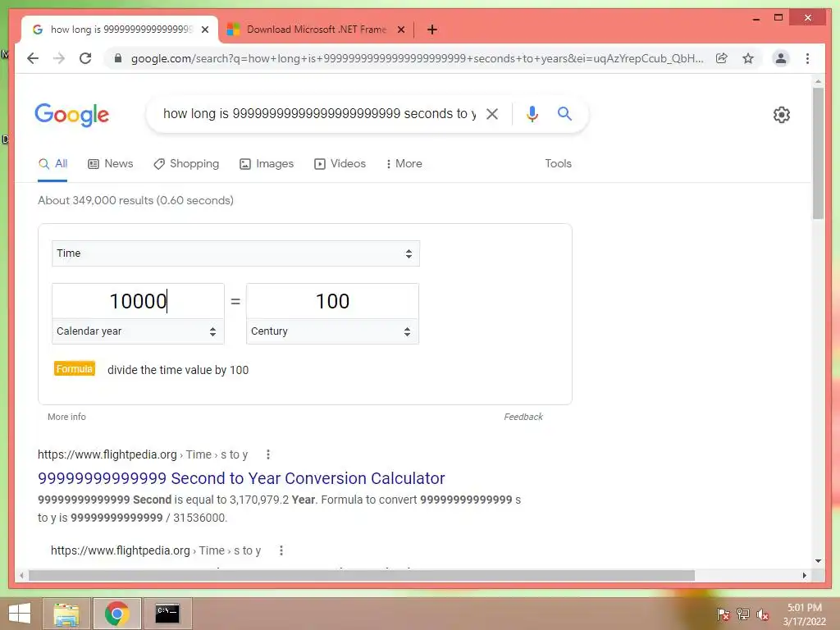The height and width of the screenshot is (630, 840).
Task: Switch to Images results
Action: pyautogui.click(x=267, y=164)
